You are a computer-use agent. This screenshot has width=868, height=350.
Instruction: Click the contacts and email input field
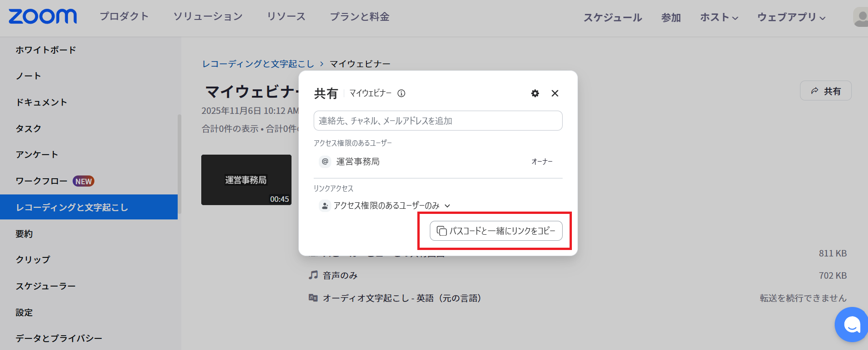[438, 121]
